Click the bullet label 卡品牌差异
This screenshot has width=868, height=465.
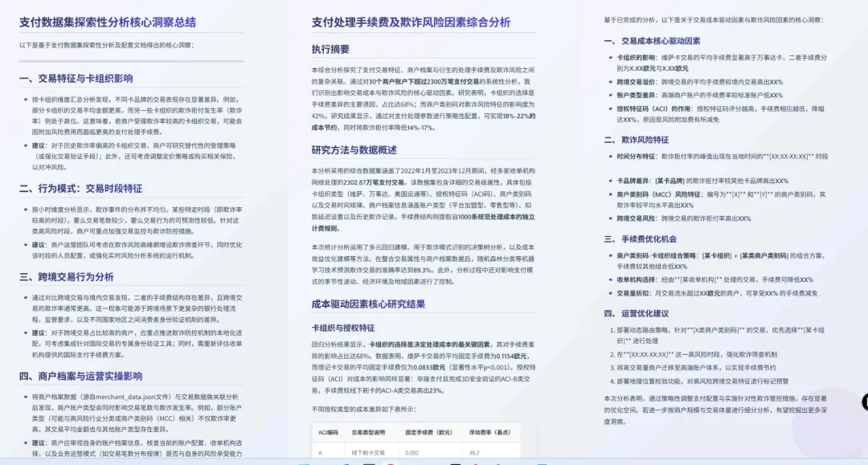[x=633, y=181]
